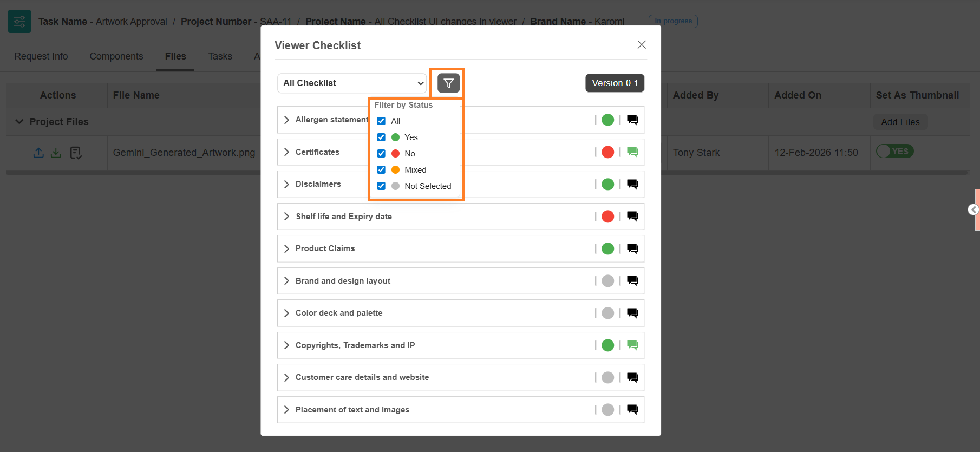The width and height of the screenshot is (980, 452).
Task: Toggle the Set As Thumbnail YES switch
Action: coord(894,152)
